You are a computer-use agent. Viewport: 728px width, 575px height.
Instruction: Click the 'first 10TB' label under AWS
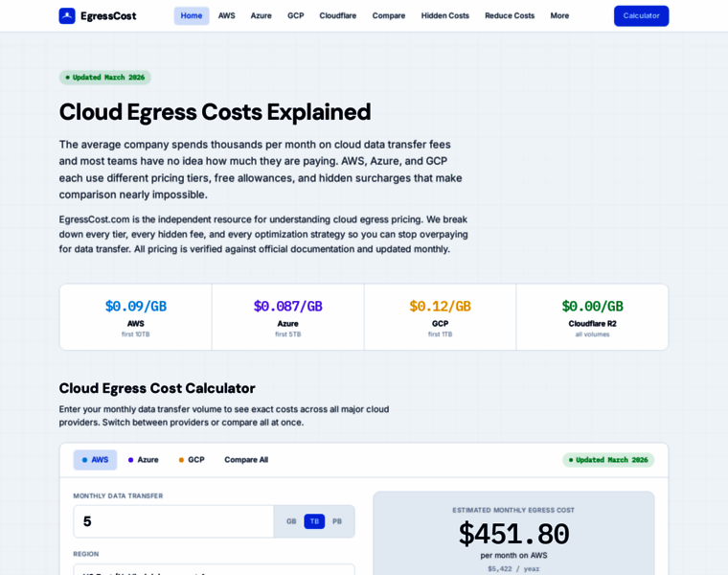click(x=136, y=334)
